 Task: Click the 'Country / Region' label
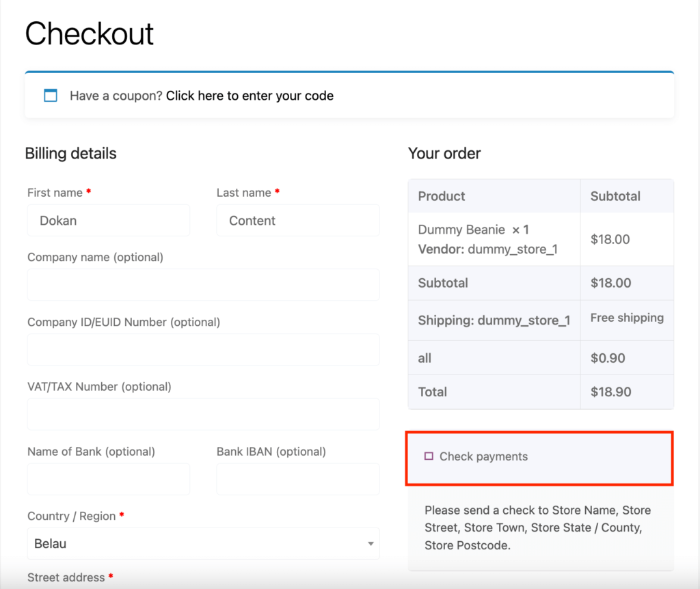(x=71, y=517)
